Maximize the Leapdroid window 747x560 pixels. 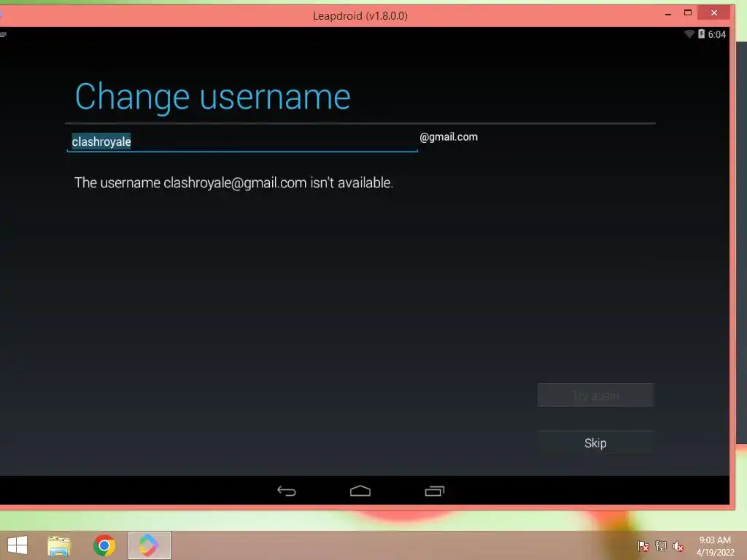click(687, 13)
